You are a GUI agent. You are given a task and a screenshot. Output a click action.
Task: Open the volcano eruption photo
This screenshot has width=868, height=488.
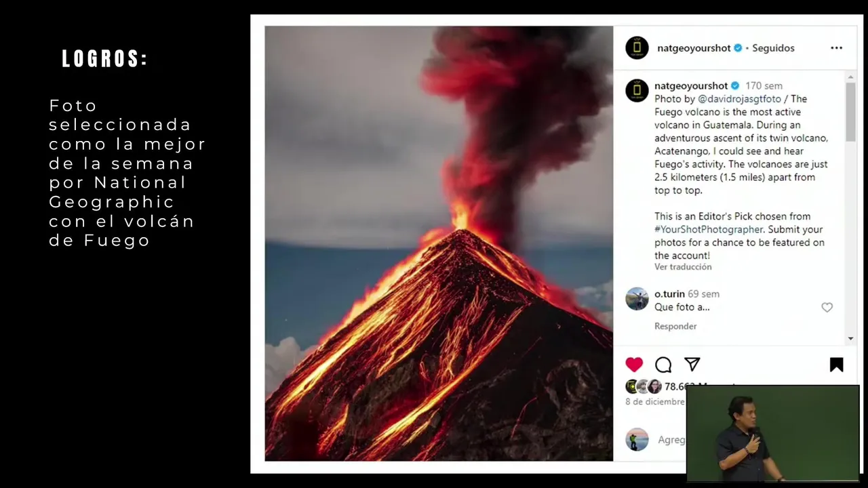point(439,243)
